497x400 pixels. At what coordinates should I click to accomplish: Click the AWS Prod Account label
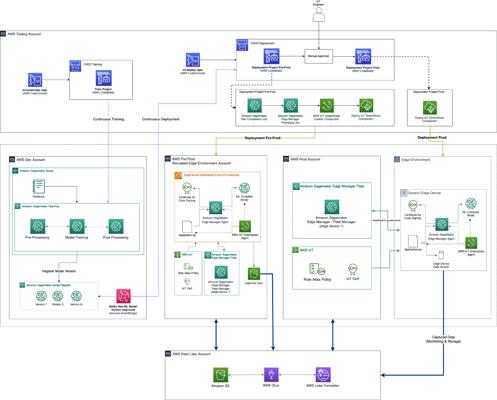click(x=305, y=159)
